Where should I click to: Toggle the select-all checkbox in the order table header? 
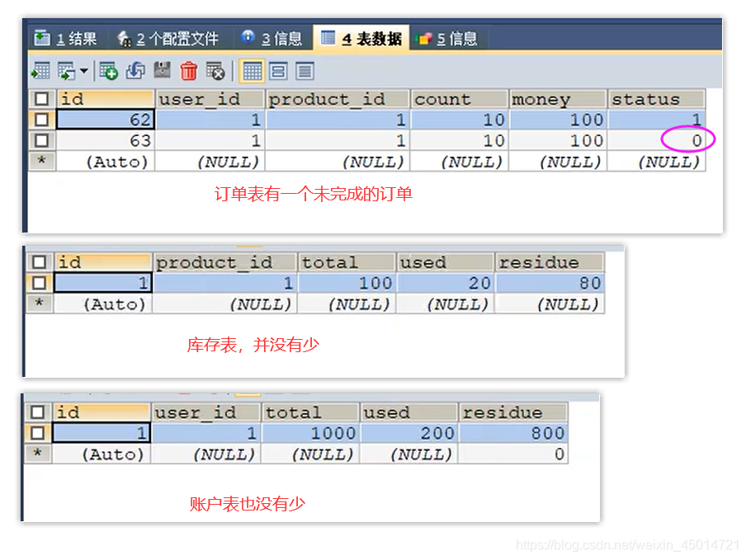tap(42, 99)
